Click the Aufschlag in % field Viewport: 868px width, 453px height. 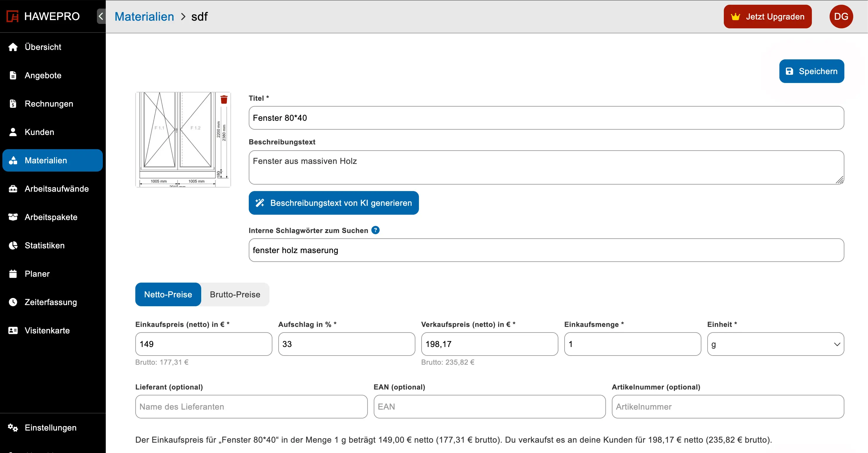tap(346, 344)
